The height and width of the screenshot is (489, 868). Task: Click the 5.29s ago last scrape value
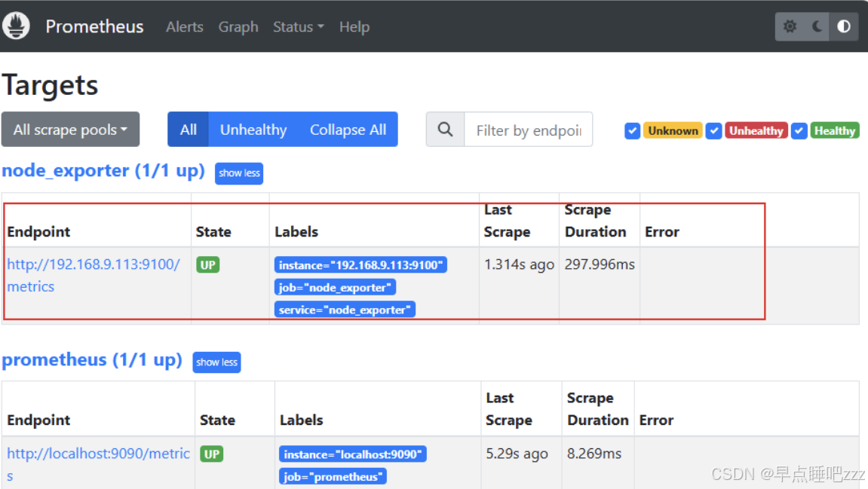point(517,454)
